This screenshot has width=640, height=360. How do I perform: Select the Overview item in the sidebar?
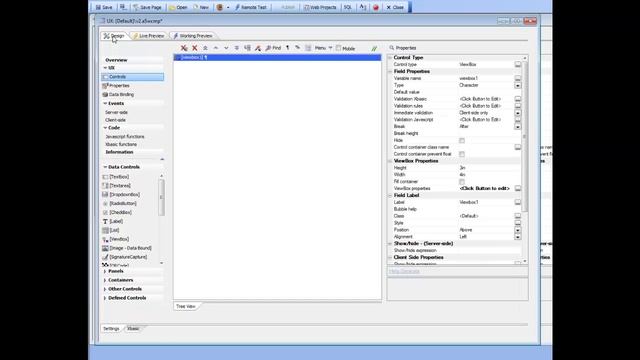[116, 60]
